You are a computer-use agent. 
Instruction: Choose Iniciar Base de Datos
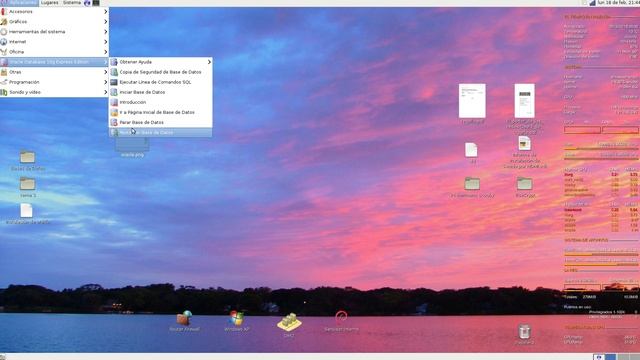[x=160, y=92]
